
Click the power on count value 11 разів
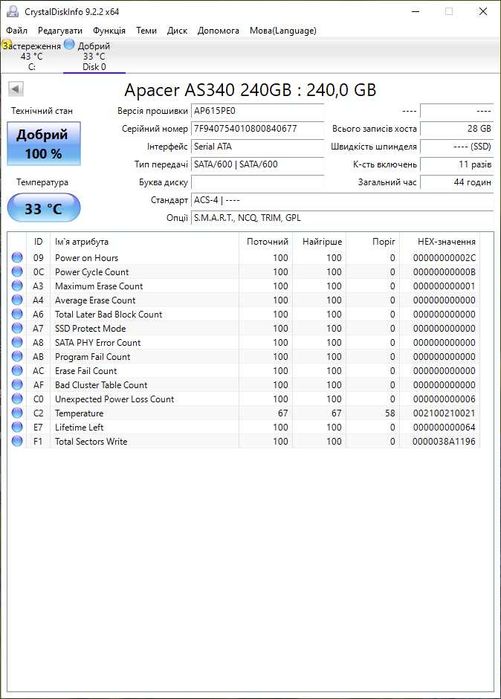457,164
